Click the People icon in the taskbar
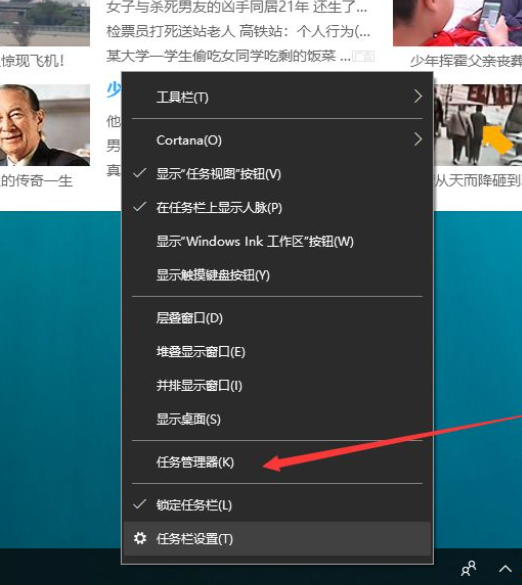This screenshot has width=522, height=585. (469, 568)
